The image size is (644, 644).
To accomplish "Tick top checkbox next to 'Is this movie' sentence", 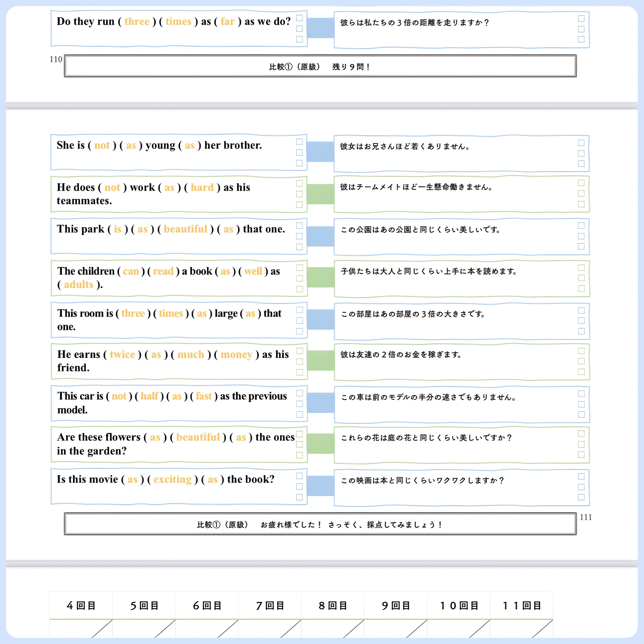I will point(299,476).
